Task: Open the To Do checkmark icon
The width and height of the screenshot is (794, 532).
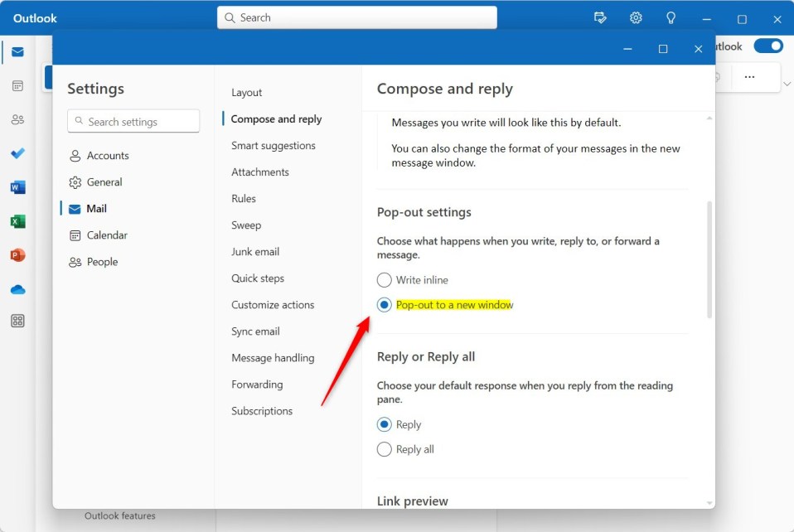Action: pos(17,152)
